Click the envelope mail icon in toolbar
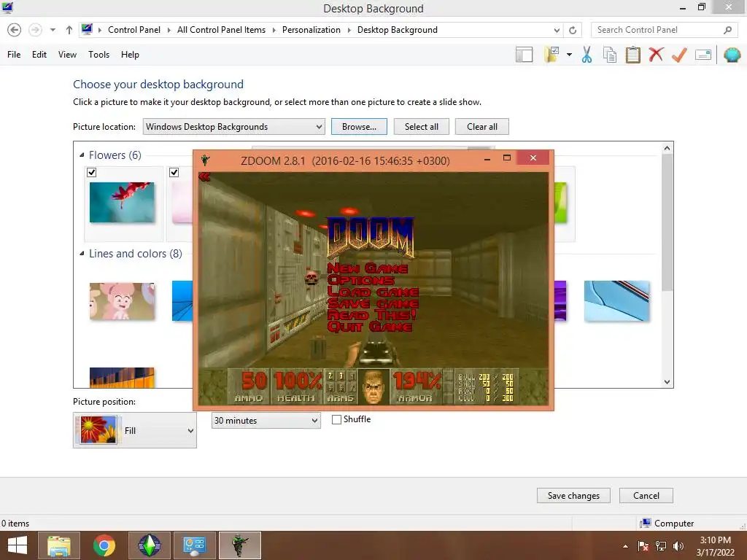This screenshot has width=747, height=560. click(x=703, y=55)
